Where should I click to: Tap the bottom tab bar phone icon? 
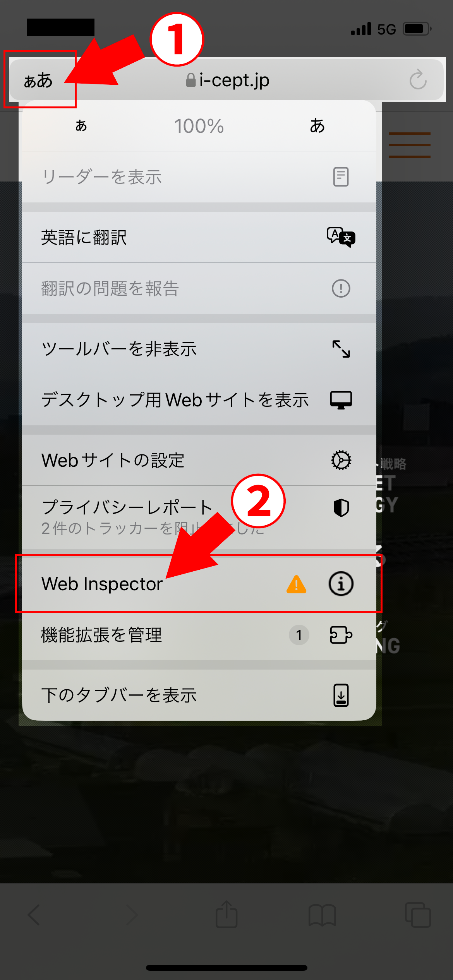click(x=341, y=695)
